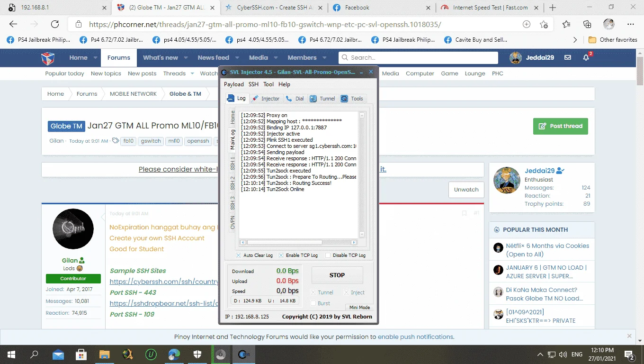Open Windows Security shield on the taskbar
Image resolution: width=644 pixels, height=364 pixels.
(197, 355)
